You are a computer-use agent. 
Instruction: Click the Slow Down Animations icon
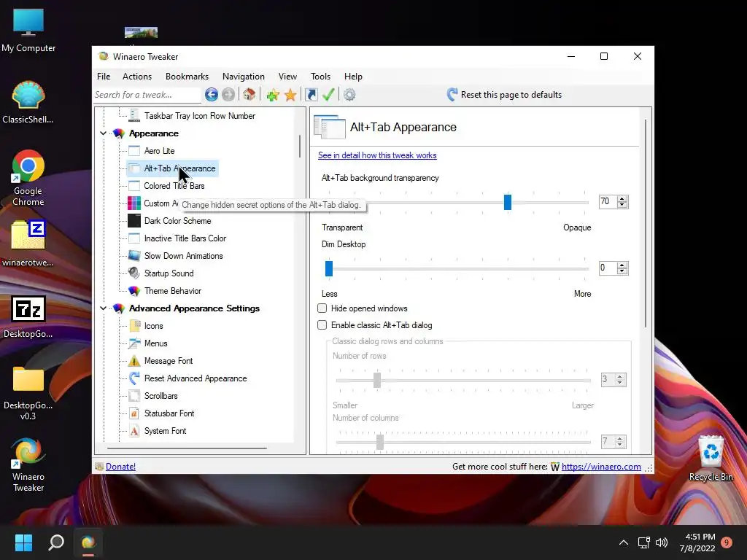click(x=134, y=256)
